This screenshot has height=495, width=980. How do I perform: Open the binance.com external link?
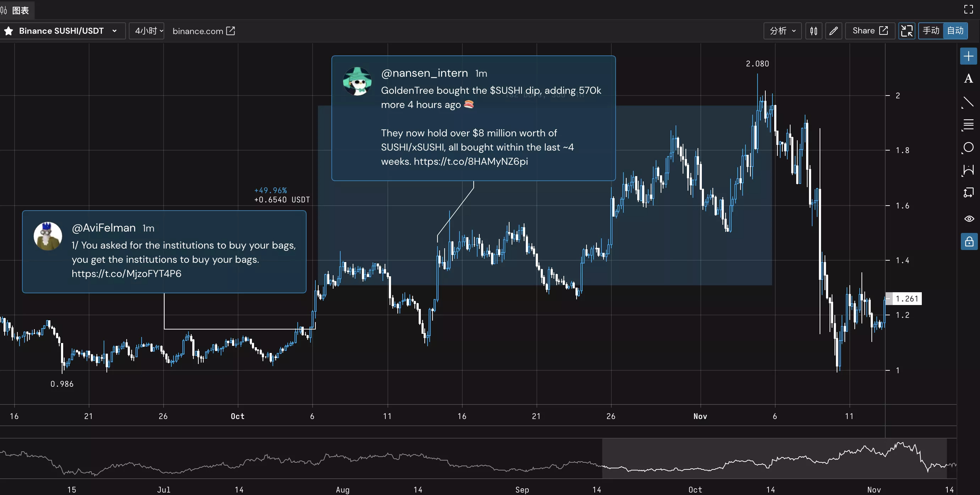[x=204, y=31]
